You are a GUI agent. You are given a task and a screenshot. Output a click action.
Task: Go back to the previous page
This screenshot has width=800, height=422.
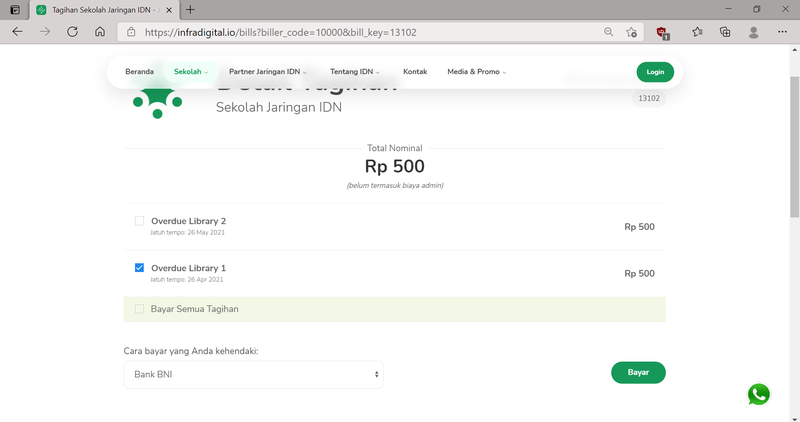point(17,32)
